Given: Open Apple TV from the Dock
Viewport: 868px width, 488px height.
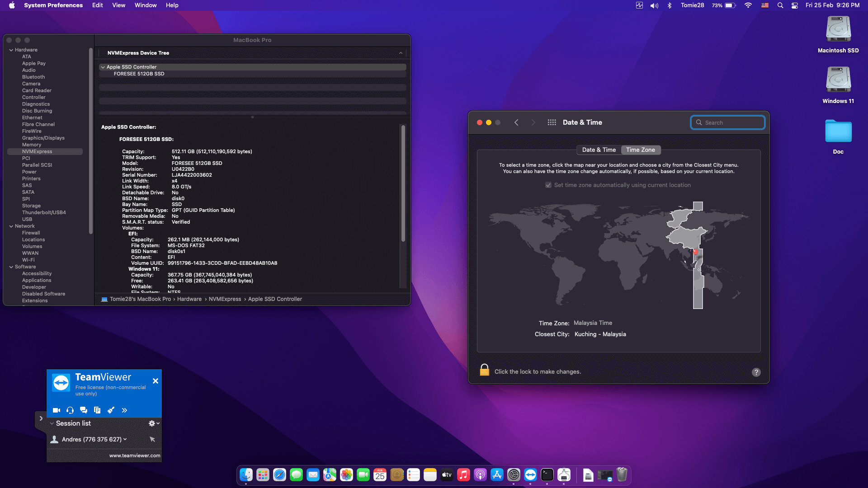Looking at the screenshot, I should pos(447,475).
